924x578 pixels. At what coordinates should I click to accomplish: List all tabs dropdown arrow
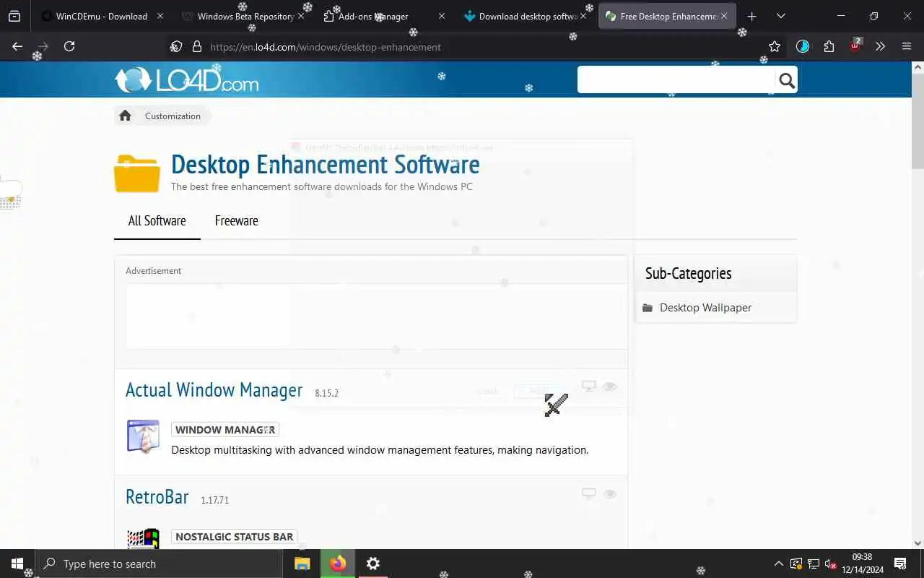[780, 16]
